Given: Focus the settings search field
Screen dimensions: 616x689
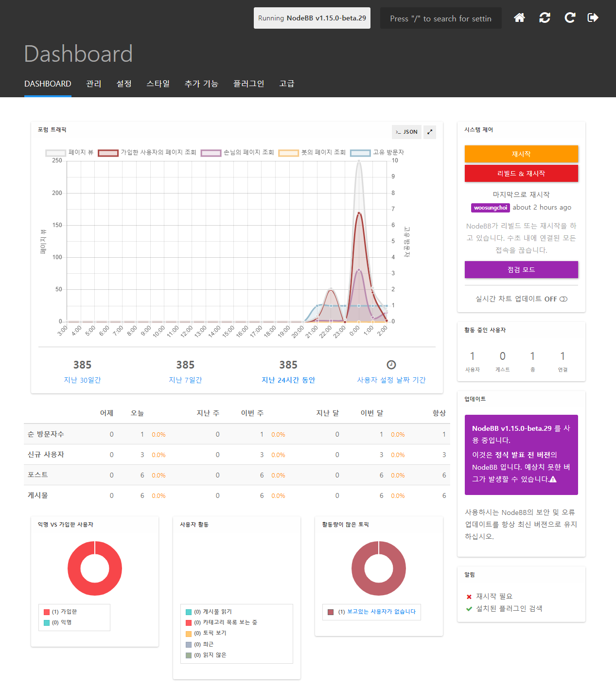Looking at the screenshot, I should (440, 18).
